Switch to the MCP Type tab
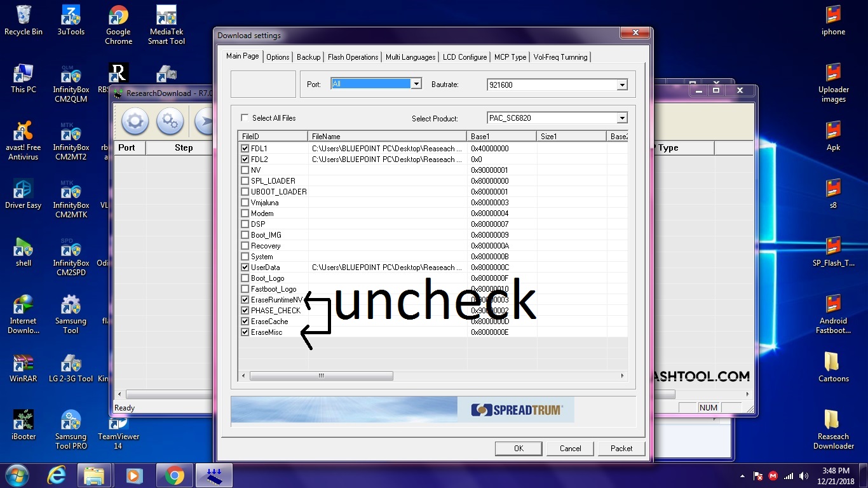Image resolution: width=868 pixels, height=488 pixels. (510, 57)
